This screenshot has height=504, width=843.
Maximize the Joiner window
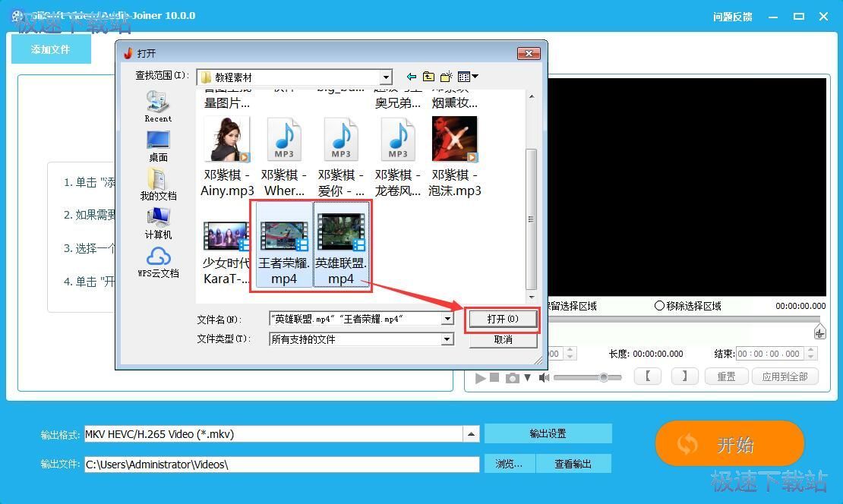click(x=799, y=17)
